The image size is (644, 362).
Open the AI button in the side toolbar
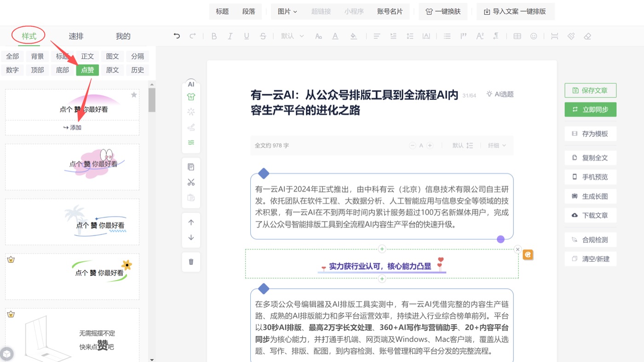(x=191, y=84)
